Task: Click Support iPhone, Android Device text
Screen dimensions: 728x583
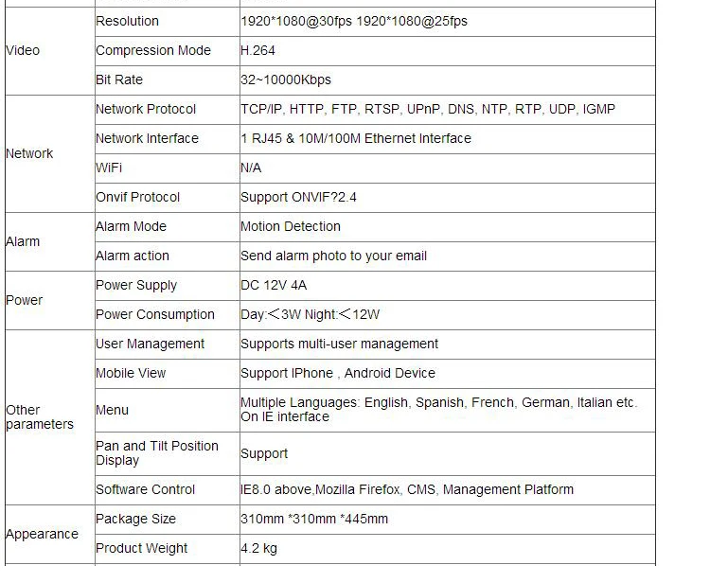Action: [338, 373]
